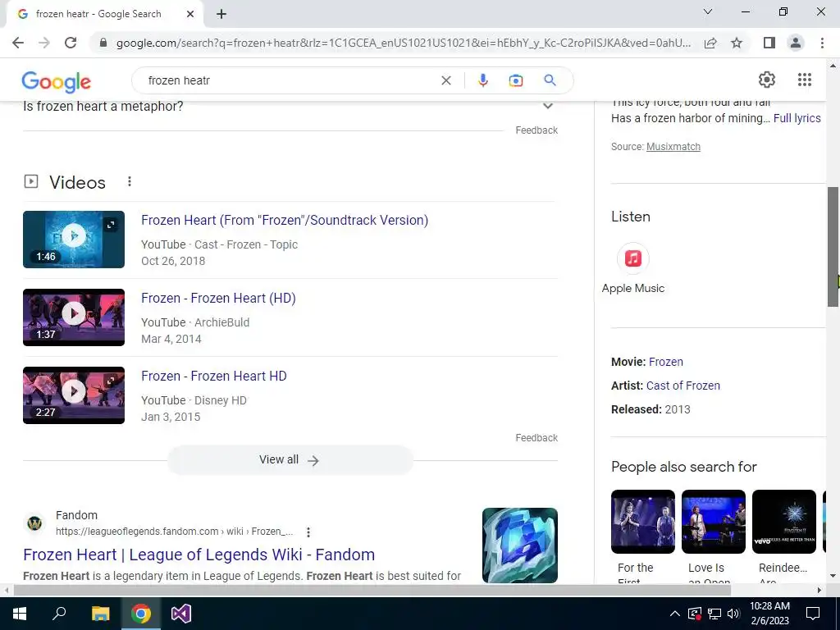Viewport: 840px width, 630px height.
Task: Open Google quick settings gear
Action: 767,80
